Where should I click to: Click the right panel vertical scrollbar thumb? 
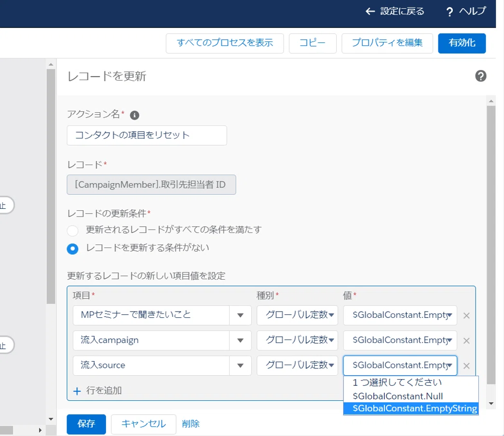(x=491, y=245)
